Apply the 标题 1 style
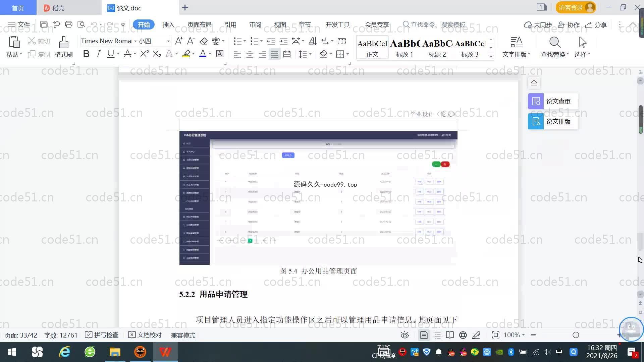 [405, 48]
